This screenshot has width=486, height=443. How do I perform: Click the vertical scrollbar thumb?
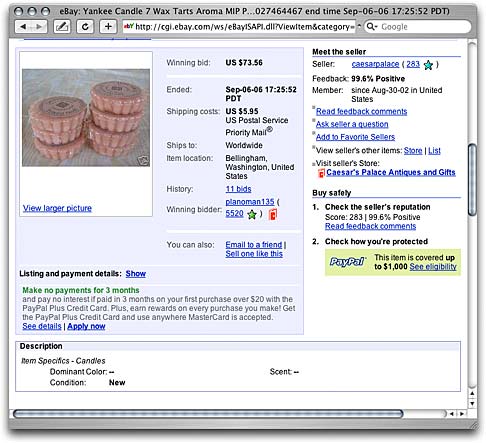pos(472,180)
